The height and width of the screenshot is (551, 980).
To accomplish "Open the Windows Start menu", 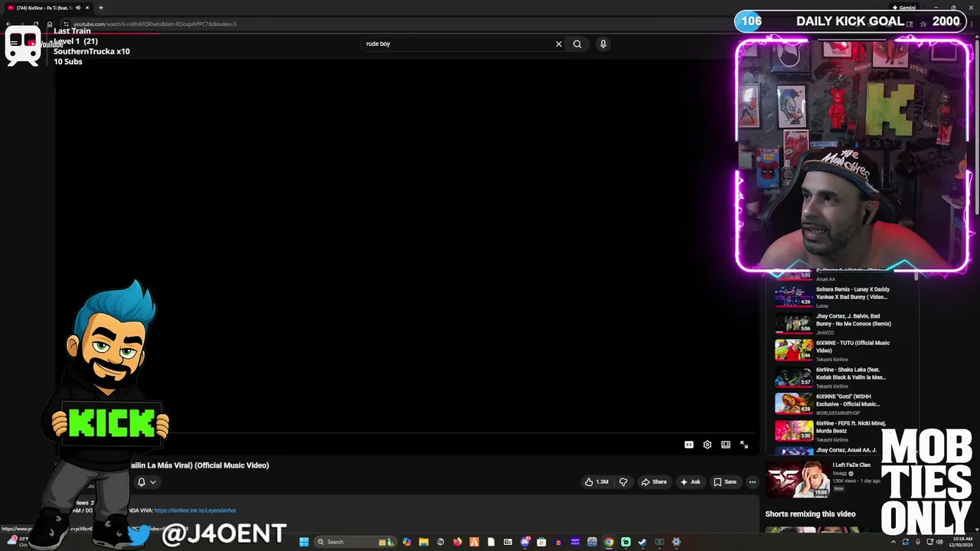I will click(304, 542).
